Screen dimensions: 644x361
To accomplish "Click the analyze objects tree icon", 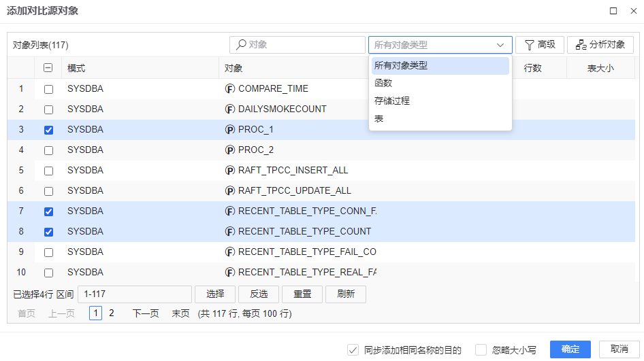I will 581,45.
